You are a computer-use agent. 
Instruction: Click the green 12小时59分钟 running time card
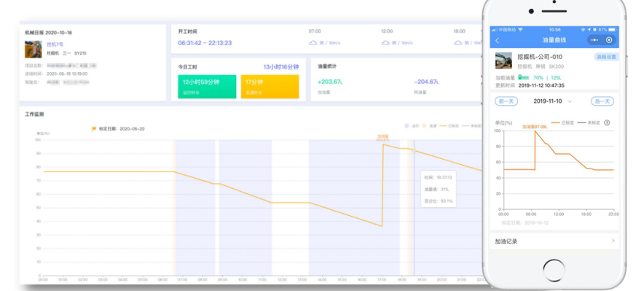click(x=207, y=86)
